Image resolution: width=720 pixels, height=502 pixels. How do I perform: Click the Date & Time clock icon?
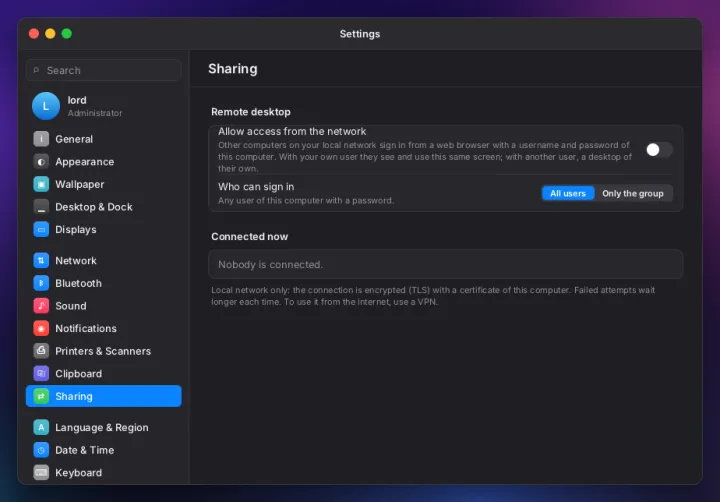pos(41,450)
